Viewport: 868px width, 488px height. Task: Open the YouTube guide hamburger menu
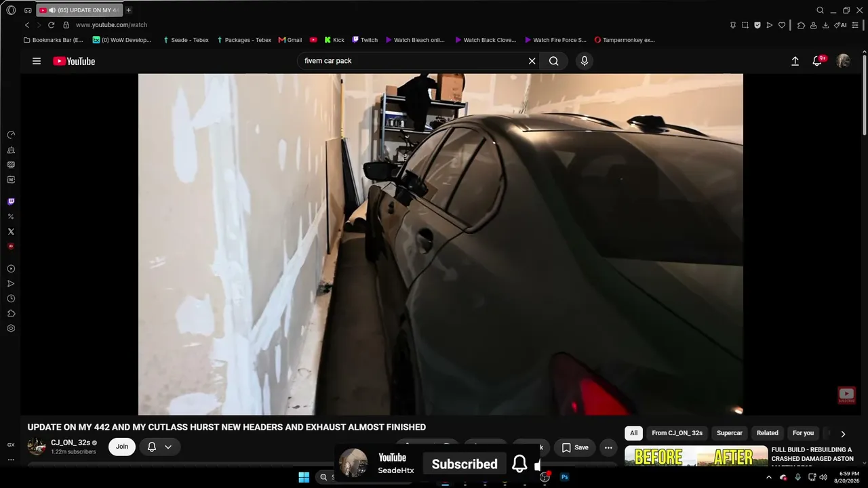(x=37, y=61)
